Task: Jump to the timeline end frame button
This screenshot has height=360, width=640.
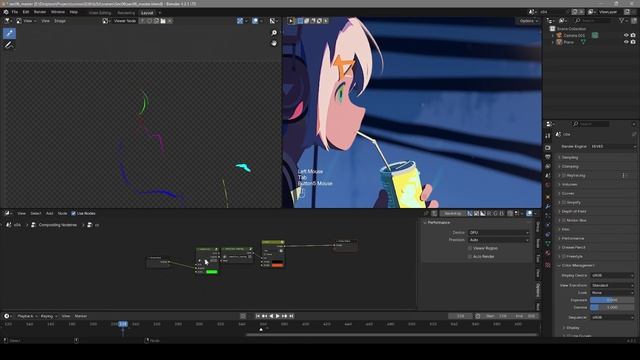Action: [291, 316]
